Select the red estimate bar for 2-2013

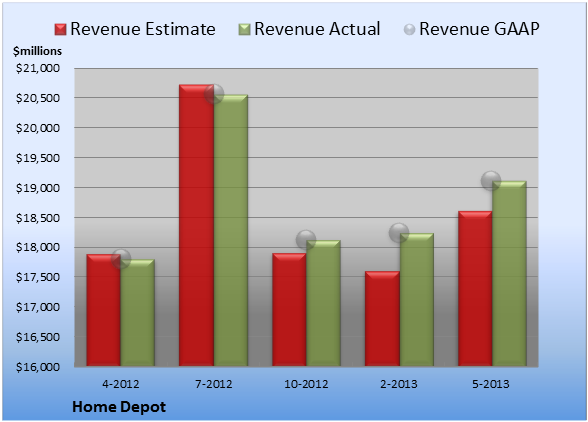click(x=382, y=319)
